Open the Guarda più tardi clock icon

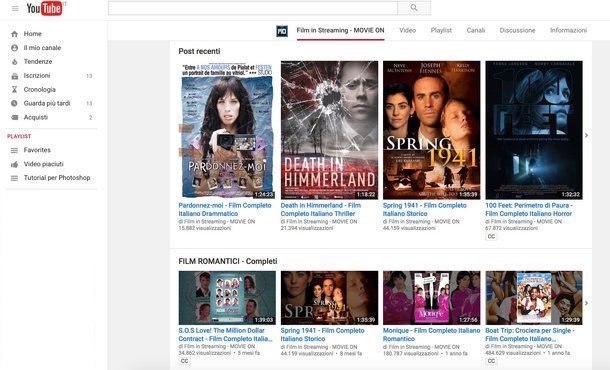(x=14, y=103)
